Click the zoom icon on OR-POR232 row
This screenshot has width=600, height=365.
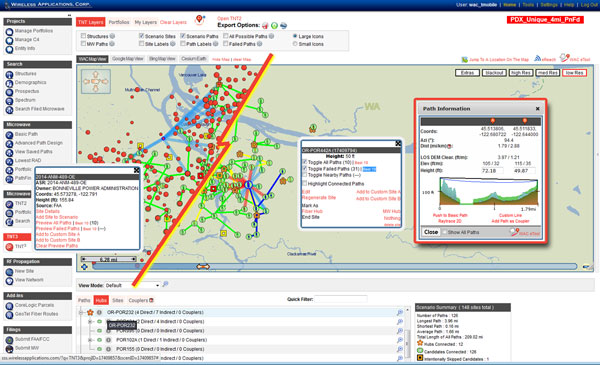[x=399, y=313]
